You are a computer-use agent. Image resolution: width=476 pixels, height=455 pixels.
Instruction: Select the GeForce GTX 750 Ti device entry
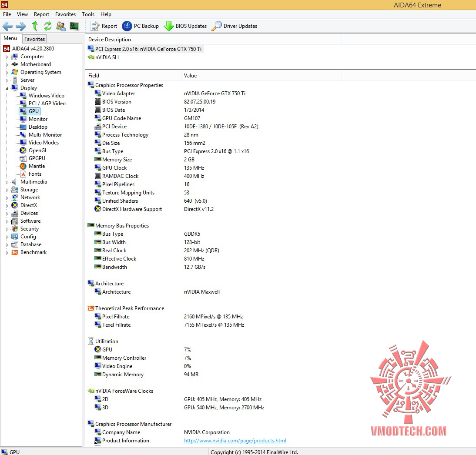148,49
